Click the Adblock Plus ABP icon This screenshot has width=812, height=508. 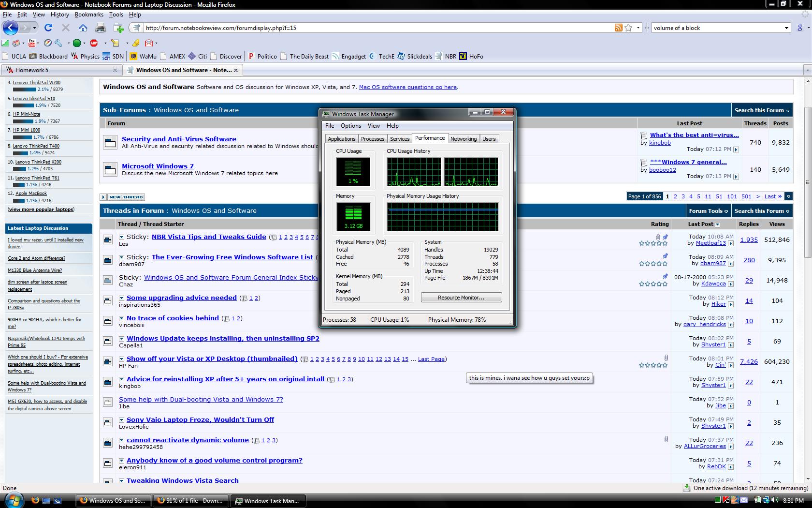tap(94, 43)
